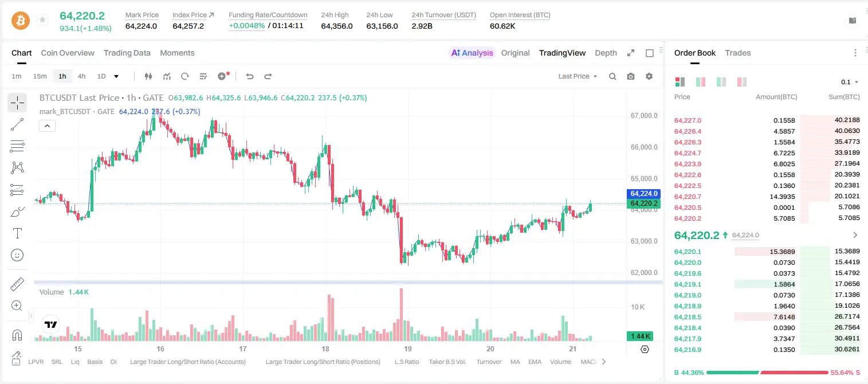Select the trend line drawing tool
Viewport: 868px width, 384px height.
click(17, 124)
